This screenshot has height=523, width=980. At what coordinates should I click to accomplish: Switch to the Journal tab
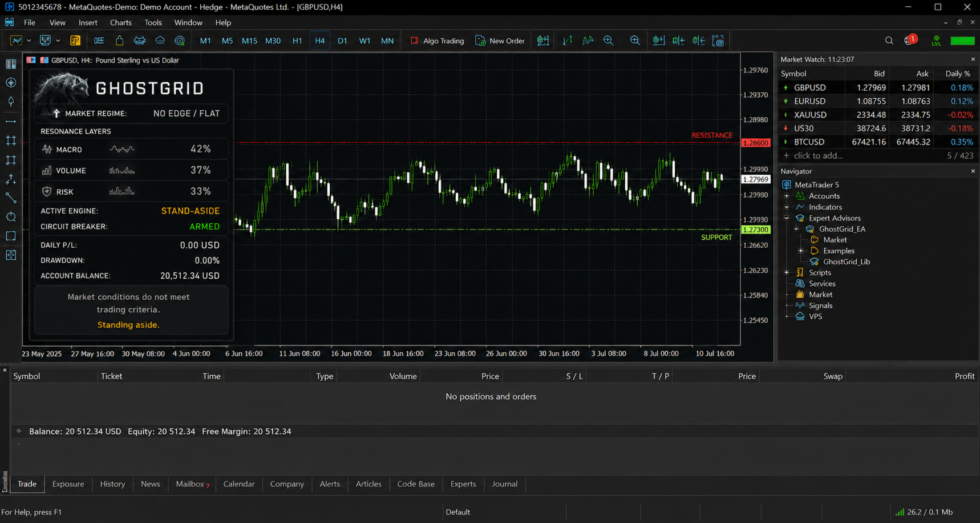(504, 484)
